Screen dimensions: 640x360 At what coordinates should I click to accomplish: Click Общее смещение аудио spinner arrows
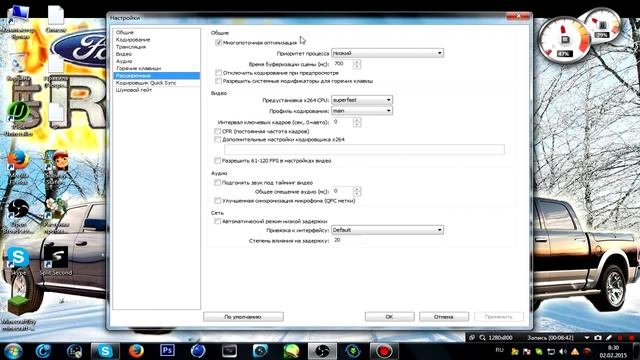pos(357,191)
